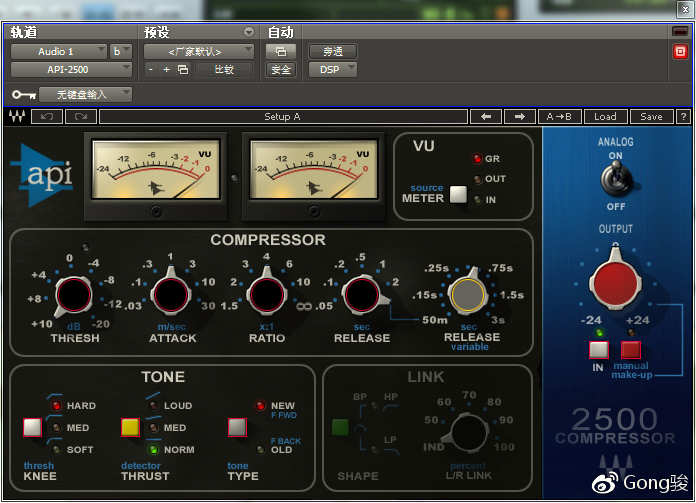Click the NORM thrust indicator
Viewport: 696px width, 503px height.
pos(154,449)
